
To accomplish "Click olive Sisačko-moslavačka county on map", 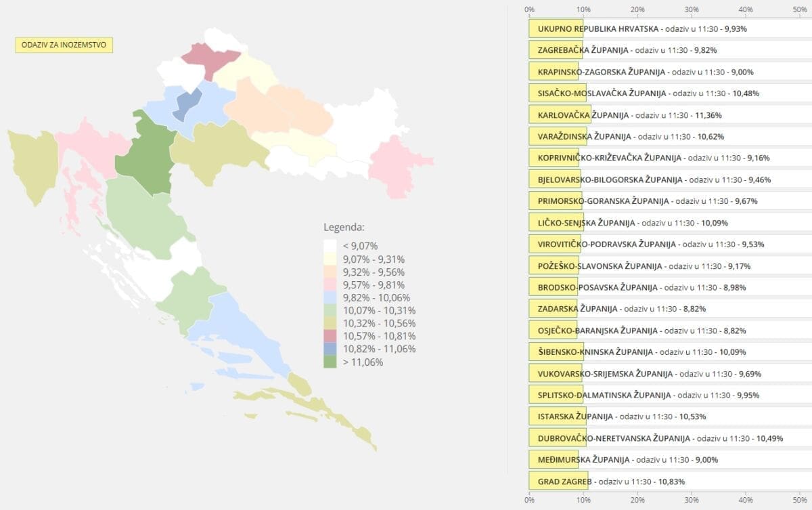I will point(211,150).
